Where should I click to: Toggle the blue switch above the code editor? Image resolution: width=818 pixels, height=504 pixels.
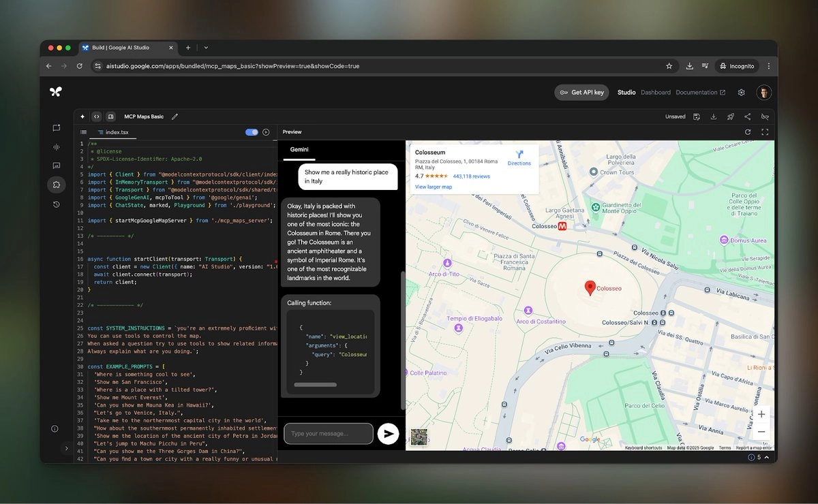tap(252, 132)
